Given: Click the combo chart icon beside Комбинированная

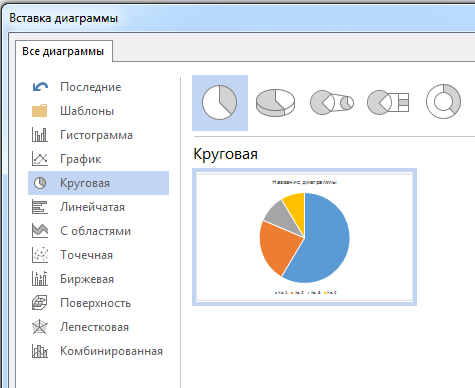Looking at the screenshot, I should coord(40,351).
